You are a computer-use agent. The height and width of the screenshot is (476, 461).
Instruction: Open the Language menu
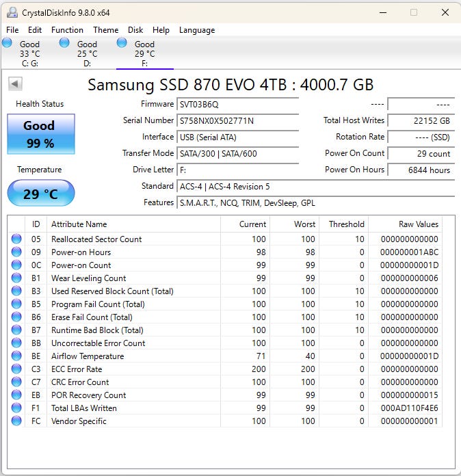click(x=197, y=30)
